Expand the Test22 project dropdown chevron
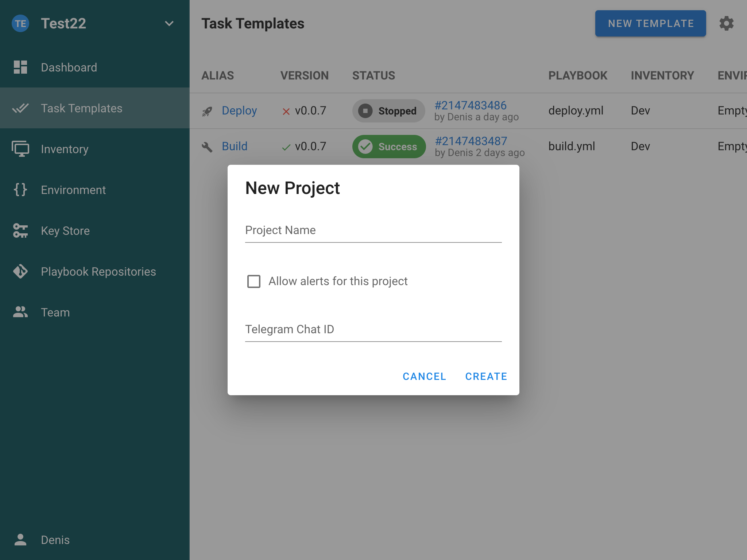Screen dimensions: 747x560 point(169,23)
